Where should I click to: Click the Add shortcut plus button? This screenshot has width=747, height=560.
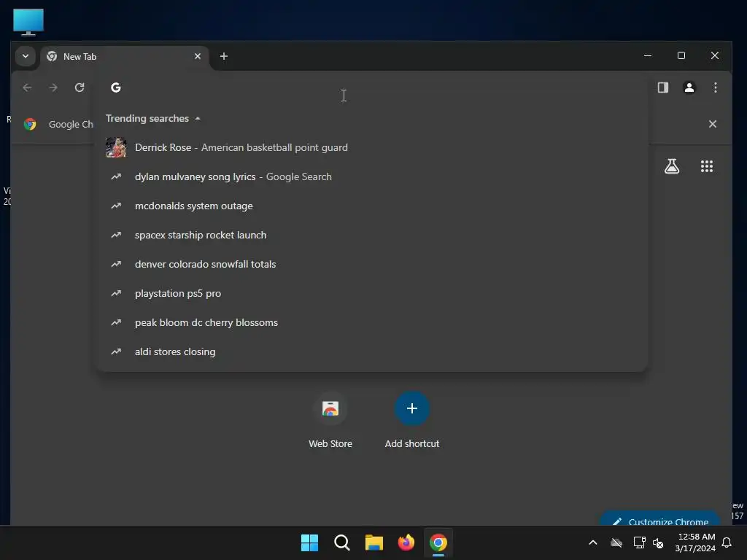coord(412,408)
